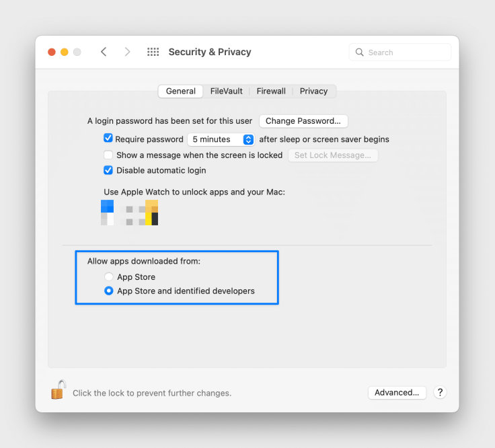Screen dimensions: 495x448
Task: Click the forward navigation arrow
Action: 127,52
